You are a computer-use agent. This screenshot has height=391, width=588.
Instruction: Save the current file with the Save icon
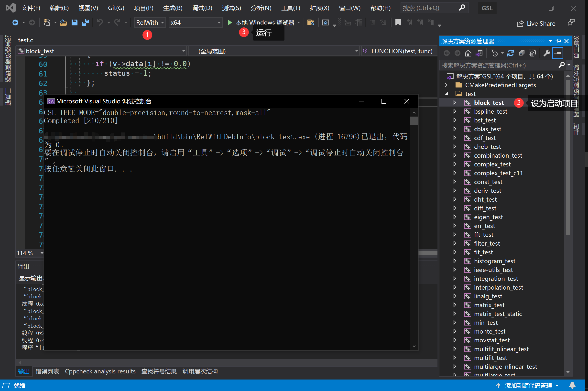(75, 22)
